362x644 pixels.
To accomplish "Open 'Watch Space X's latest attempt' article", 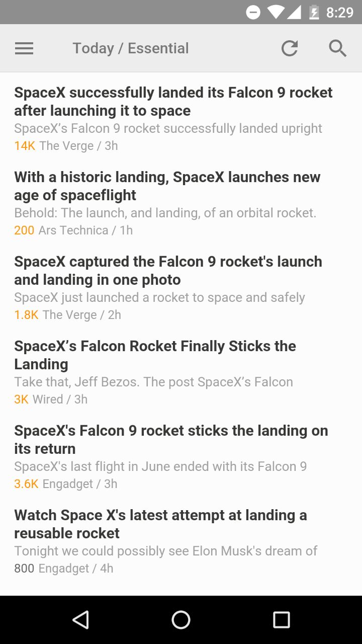I will tap(181, 541).
